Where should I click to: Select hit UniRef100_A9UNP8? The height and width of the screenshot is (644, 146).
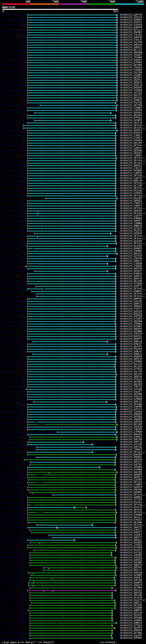pyautogui.click(x=131, y=467)
